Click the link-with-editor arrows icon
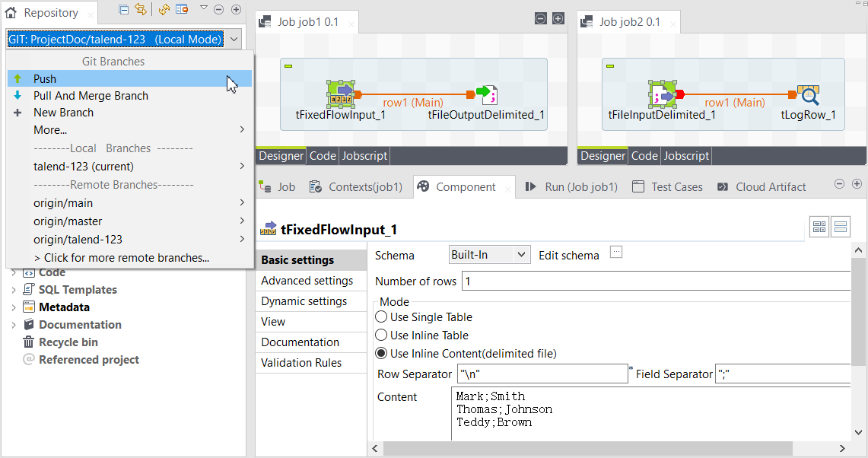The height and width of the screenshot is (458, 868). coord(141,9)
